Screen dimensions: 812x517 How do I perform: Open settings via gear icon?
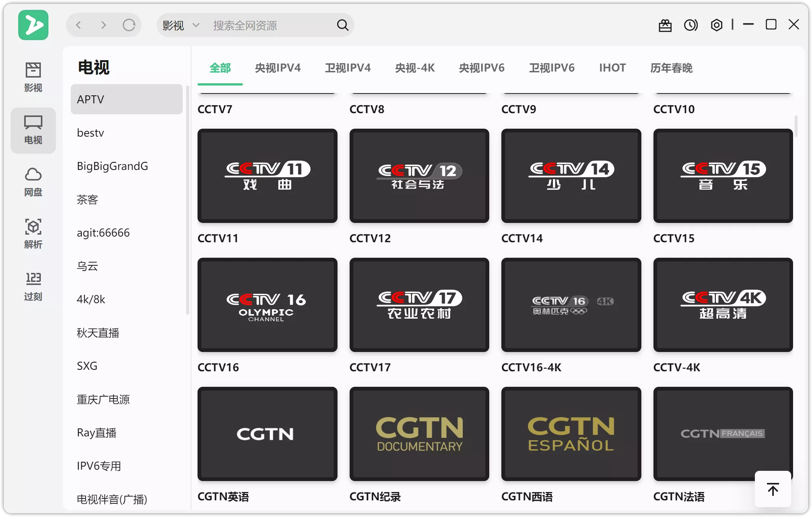pyautogui.click(x=716, y=25)
